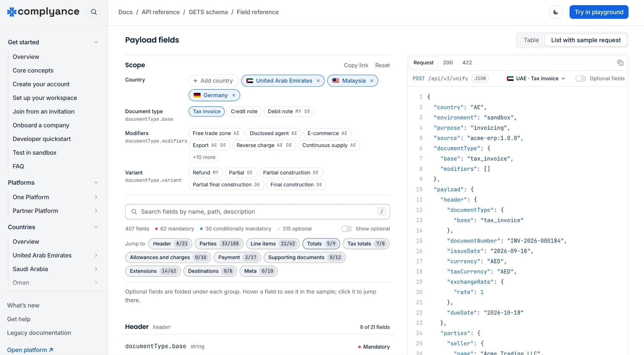The width and height of the screenshot is (644, 355).
Task: Turn on the Show optional switch
Action: [346, 229]
